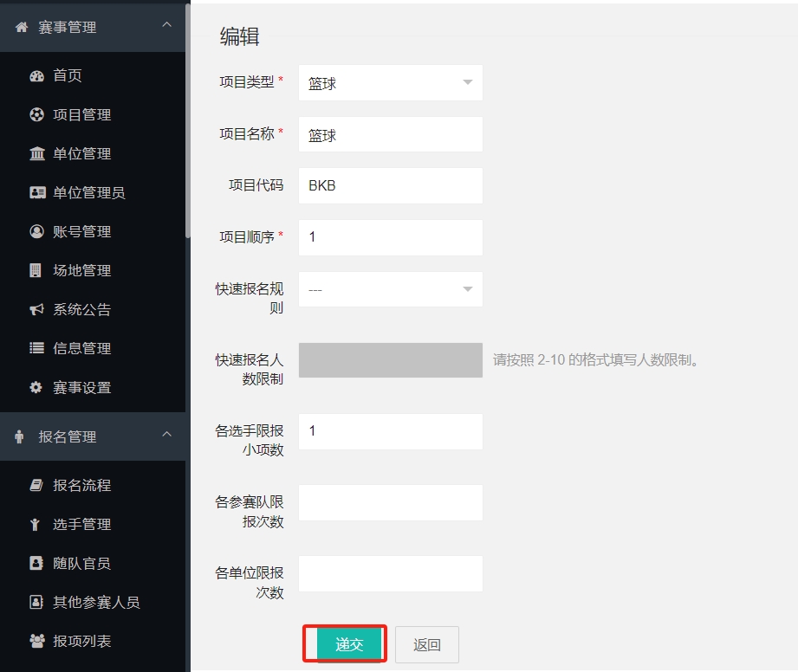This screenshot has width=798, height=672.
Task: Submit the form with 递交 button
Action: 348,644
